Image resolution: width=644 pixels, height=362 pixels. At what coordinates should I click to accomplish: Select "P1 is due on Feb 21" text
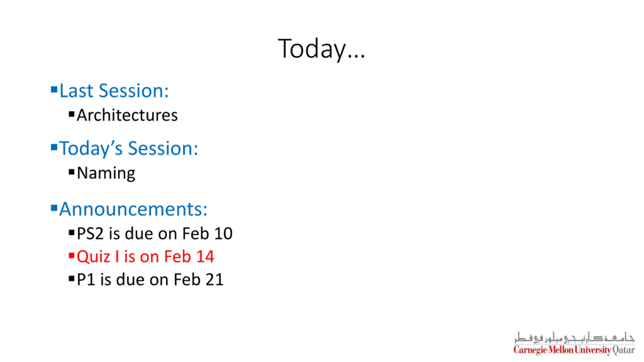pyautogui.click(x=150, y=280)
